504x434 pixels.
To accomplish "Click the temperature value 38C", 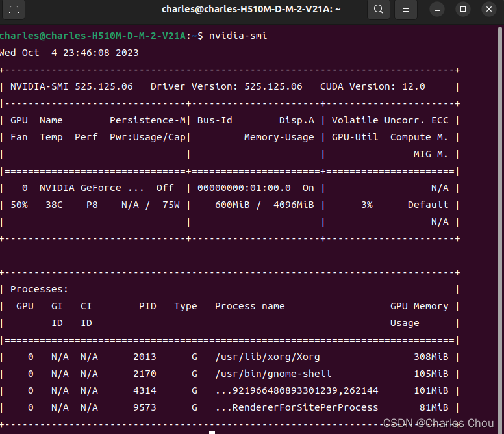I will 54,205.
